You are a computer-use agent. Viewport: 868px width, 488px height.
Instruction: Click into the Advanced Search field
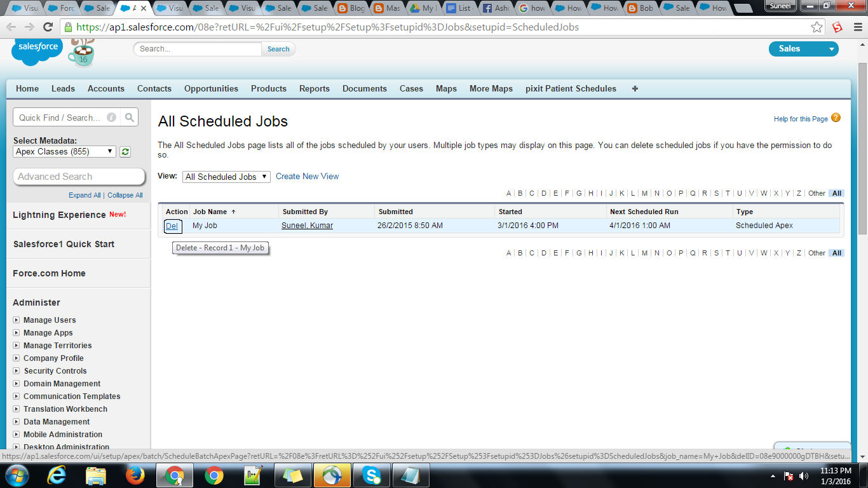pyautogui.click(x=79, y=177)
